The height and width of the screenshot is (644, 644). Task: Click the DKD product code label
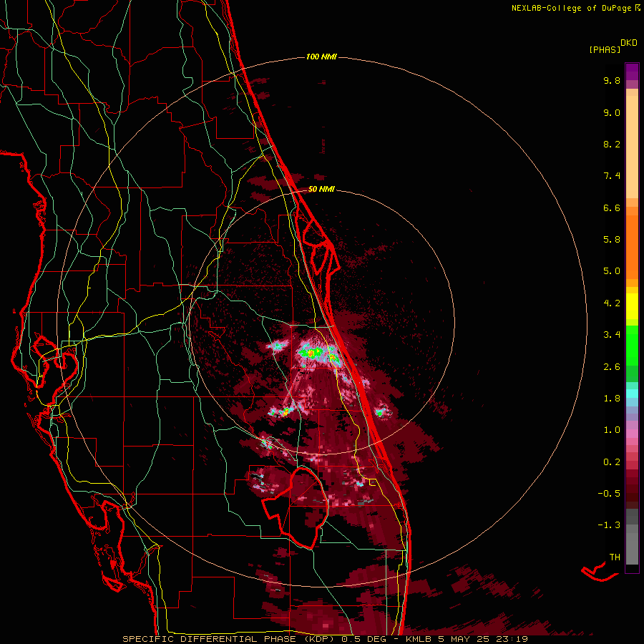pyautogui.click(x=629, y=43)
